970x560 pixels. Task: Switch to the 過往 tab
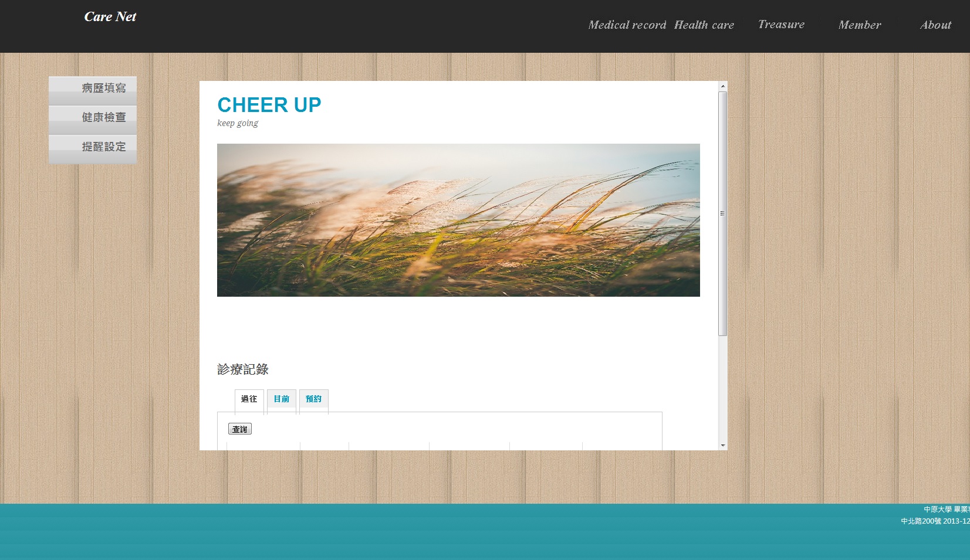point(249,399)
